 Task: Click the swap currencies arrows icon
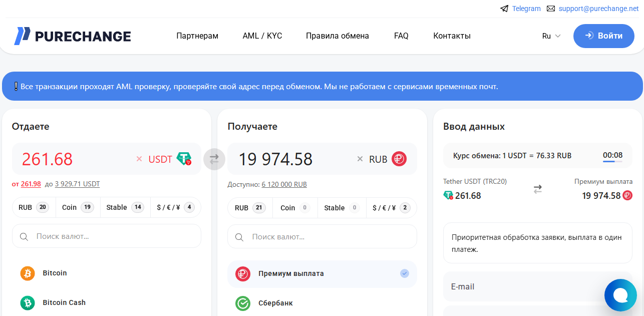(214, 159)
